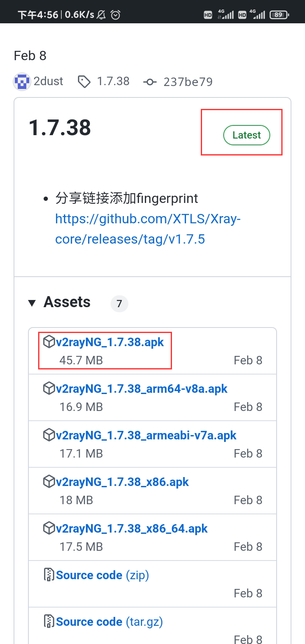This screenshot has width=305, height=644.
Task: Download v2rayNG_1.7.38_armeabi-v7a.apk
Action: click(146, 435)
